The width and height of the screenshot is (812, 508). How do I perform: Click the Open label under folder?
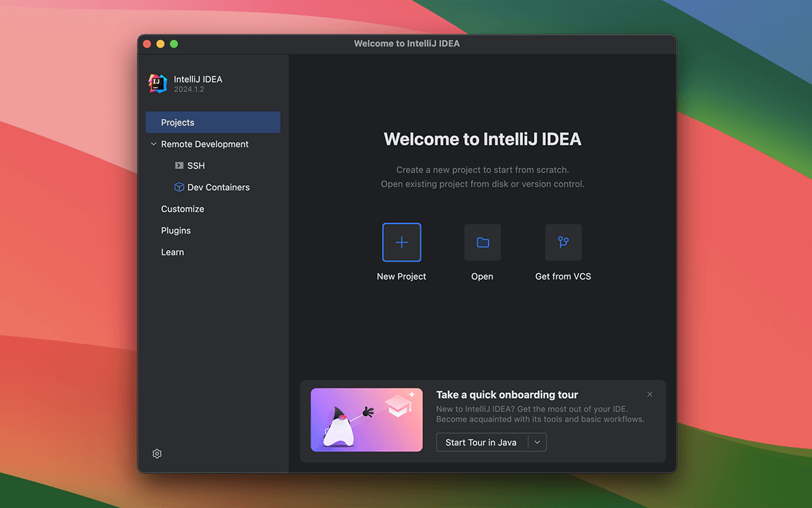pyautogui.click(x=482, y=276)
